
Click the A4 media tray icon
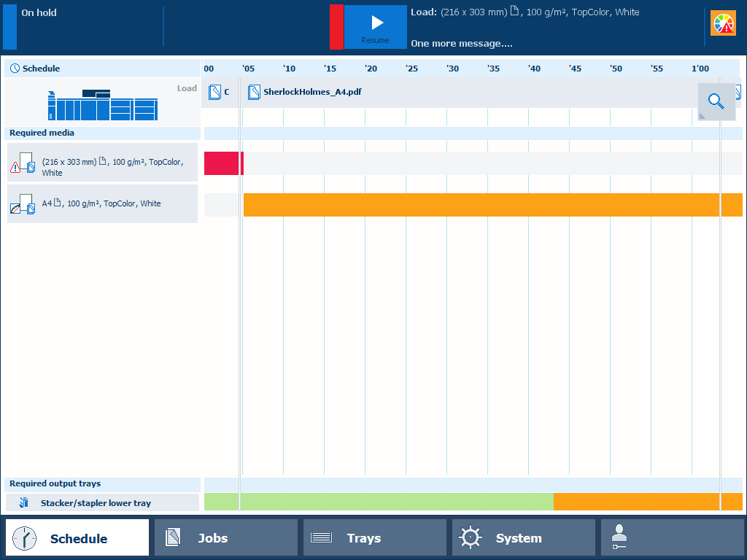23,204
